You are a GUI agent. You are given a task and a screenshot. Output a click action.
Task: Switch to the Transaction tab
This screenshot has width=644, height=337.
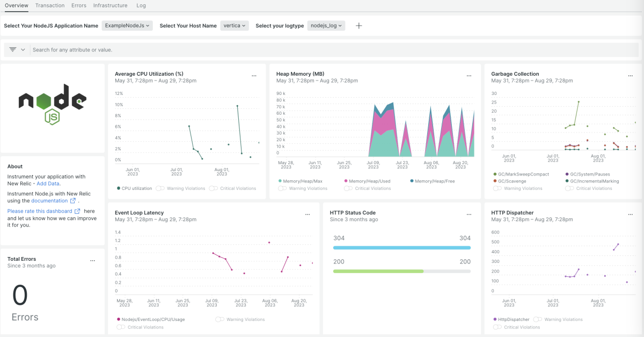pos(50,5)
